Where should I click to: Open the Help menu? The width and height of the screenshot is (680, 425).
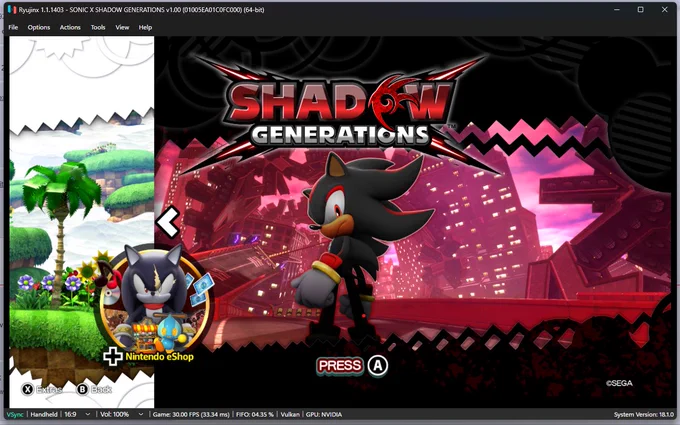click(145, 27)
